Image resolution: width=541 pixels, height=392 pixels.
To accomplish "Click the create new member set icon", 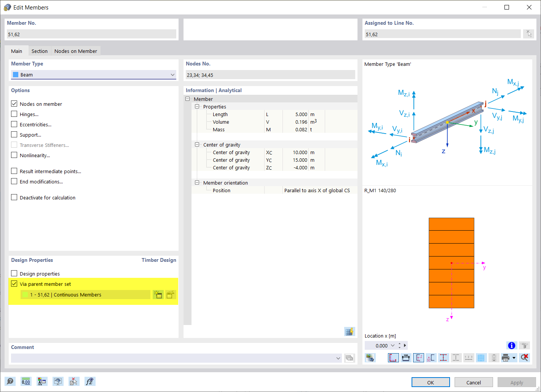I will (158, 295).
